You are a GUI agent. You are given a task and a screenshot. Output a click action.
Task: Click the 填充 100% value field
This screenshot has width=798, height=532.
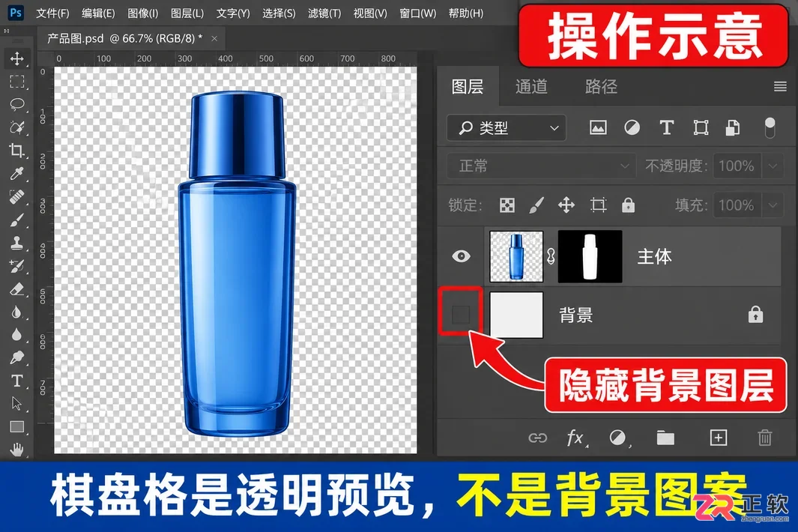click(x=737, y=205)
